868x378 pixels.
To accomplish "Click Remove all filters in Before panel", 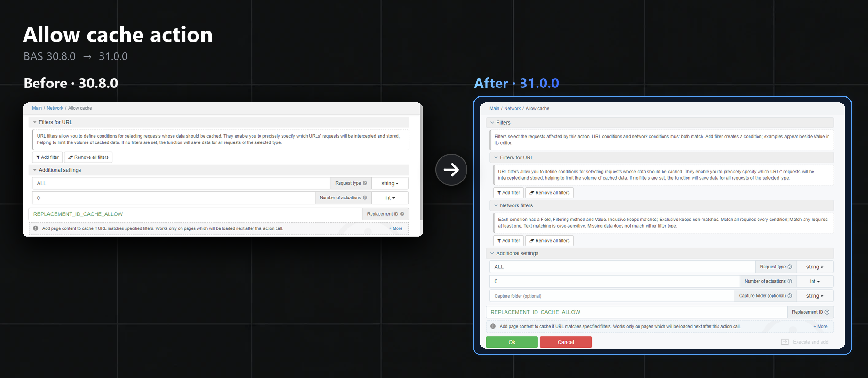I will 88,157.
